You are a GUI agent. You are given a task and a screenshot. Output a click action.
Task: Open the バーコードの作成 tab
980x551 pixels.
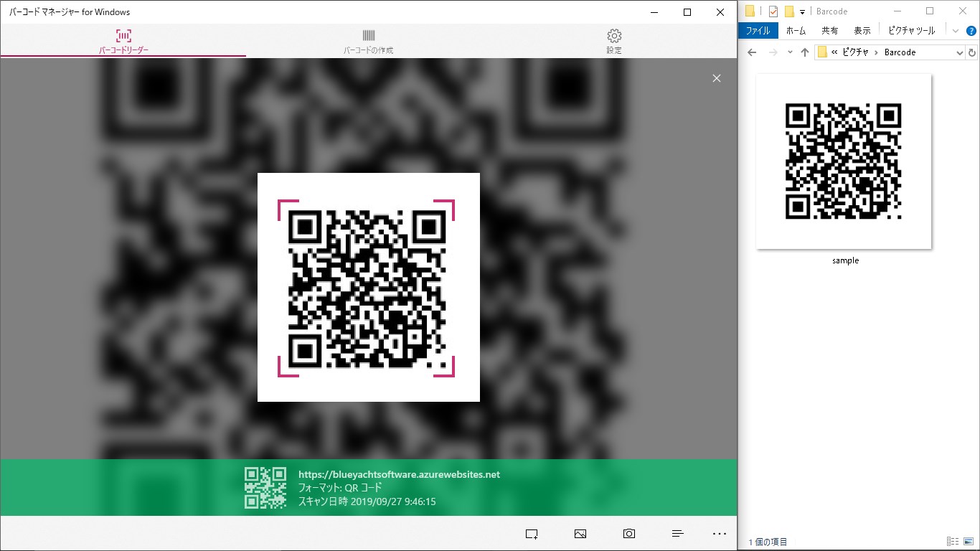tap(369, 42)
